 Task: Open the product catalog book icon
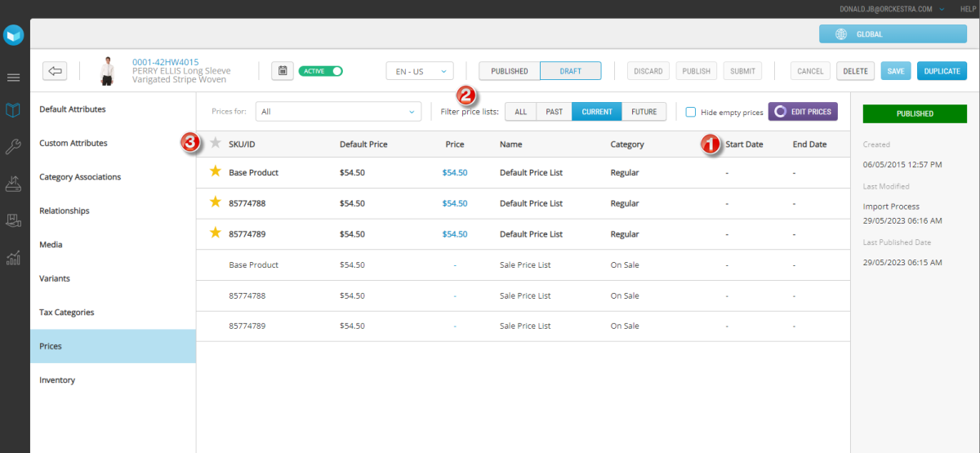click(14, 109)
